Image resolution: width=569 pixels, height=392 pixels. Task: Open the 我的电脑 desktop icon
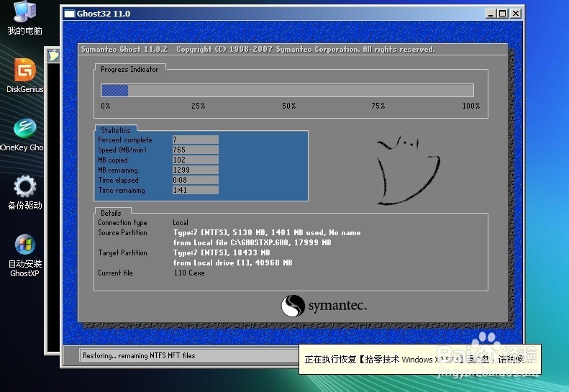click(24, 18)
